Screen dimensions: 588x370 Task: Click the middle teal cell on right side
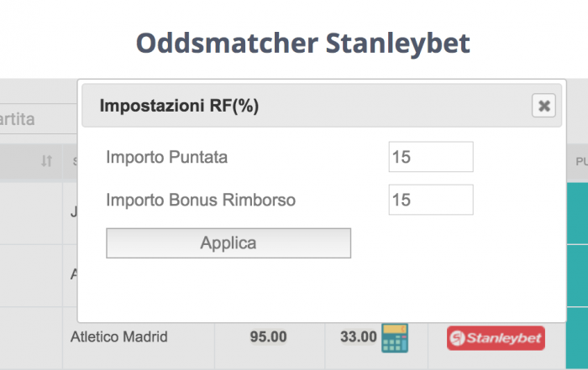(577, 276)
